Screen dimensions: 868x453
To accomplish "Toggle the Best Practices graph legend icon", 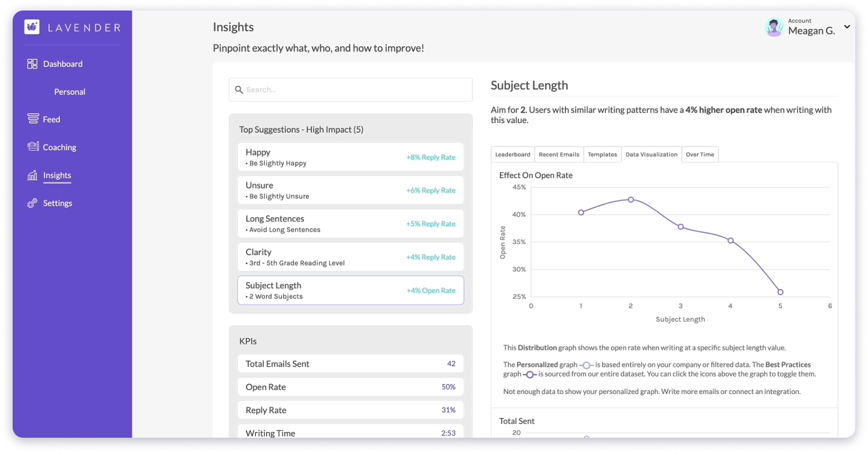I will coord(529,375).
